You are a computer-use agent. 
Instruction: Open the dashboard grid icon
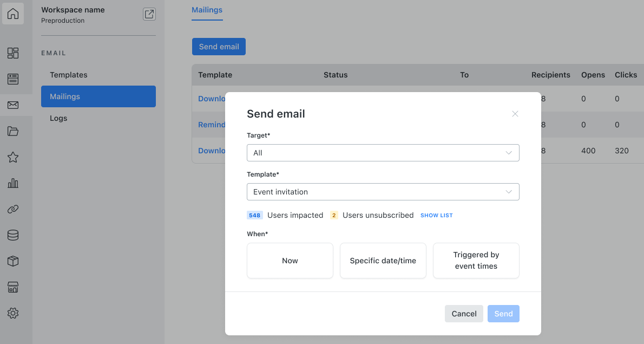coord(13,53)
